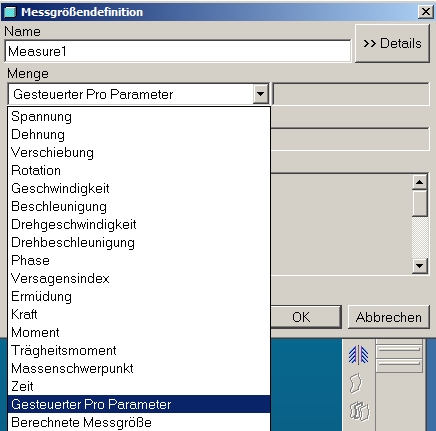Click the scrollbar down arrow
This screenshot has width=436, height=431.
coord(420,266)
